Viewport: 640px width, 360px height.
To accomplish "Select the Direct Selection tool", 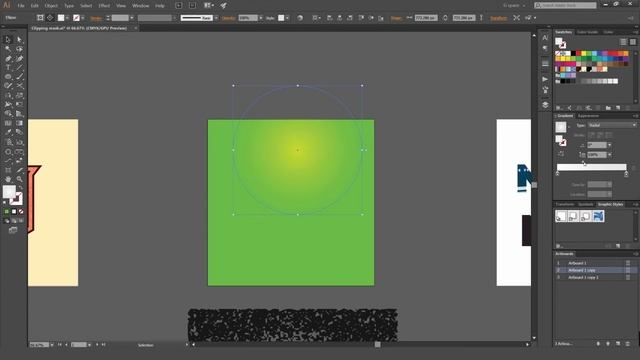I will coord(19,40).
